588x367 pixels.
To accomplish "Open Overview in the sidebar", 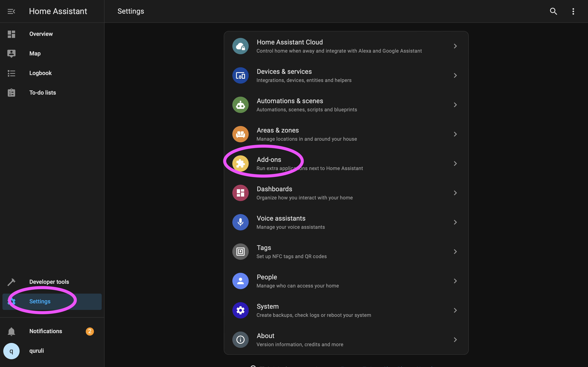I will 41,34.
